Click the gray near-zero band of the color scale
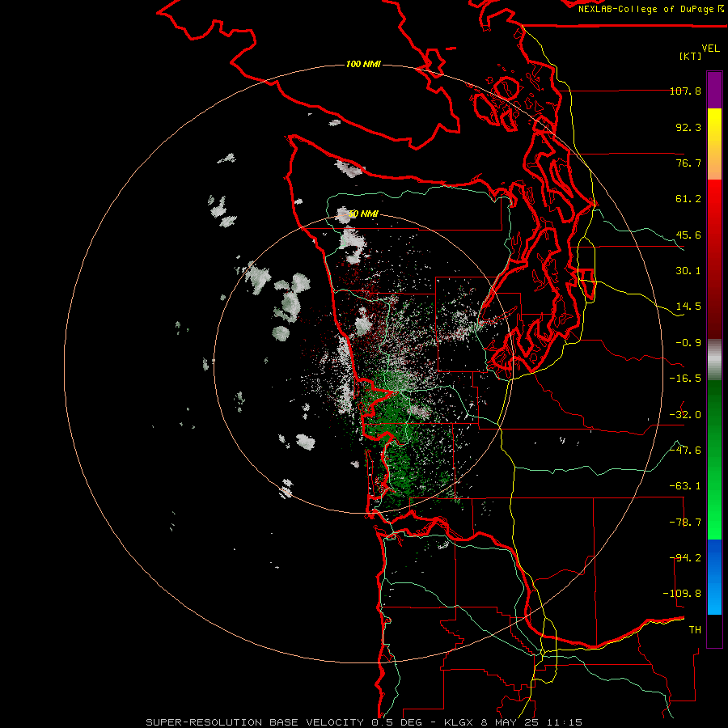This screenshot has height=728, width=728. [714, 360]
